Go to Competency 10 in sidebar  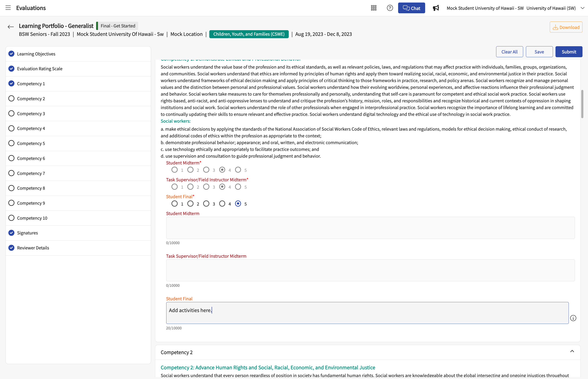(x=78, y=218)
